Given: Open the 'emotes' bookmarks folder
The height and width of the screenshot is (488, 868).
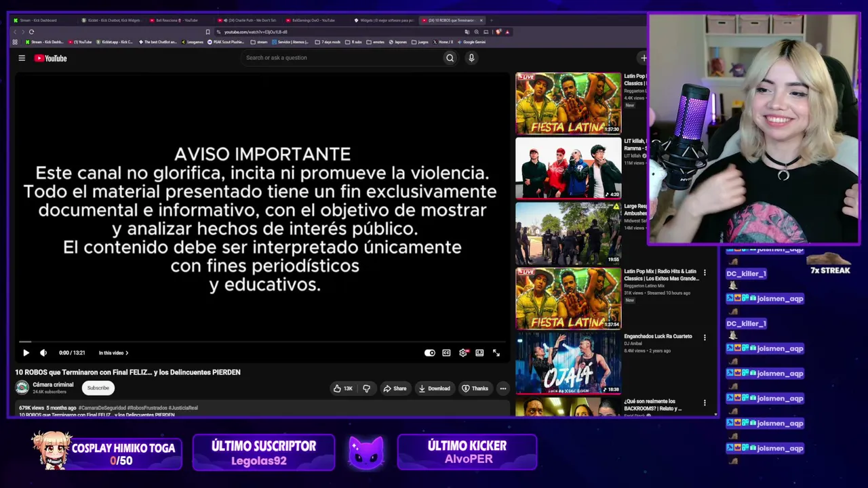Looking at the screenshot, I should (x=376, y=42).
